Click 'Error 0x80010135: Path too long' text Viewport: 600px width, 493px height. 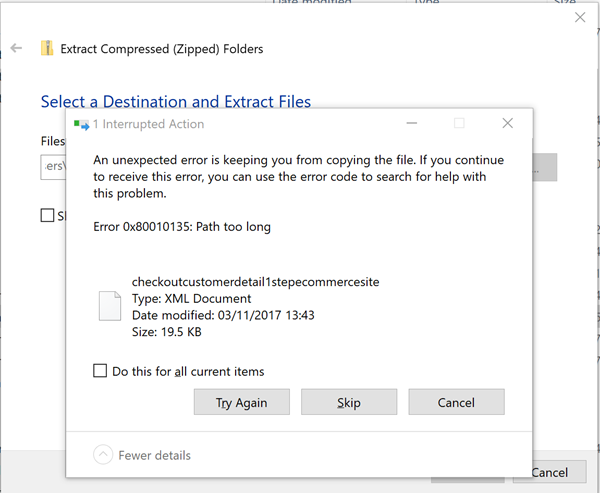coord(182,227)
